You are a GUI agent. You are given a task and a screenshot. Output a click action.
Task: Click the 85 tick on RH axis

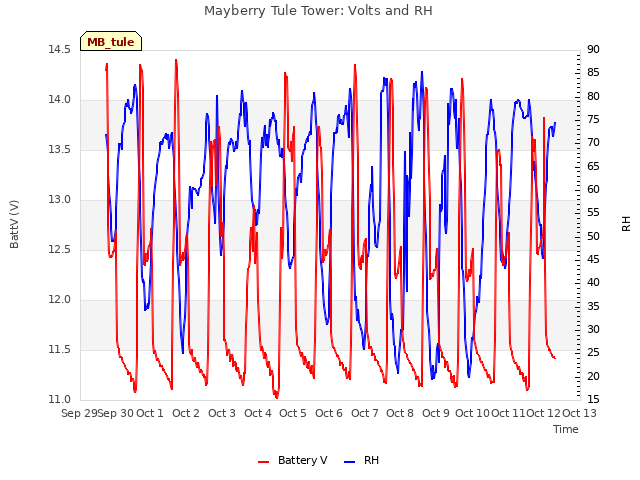click(593, 73)
